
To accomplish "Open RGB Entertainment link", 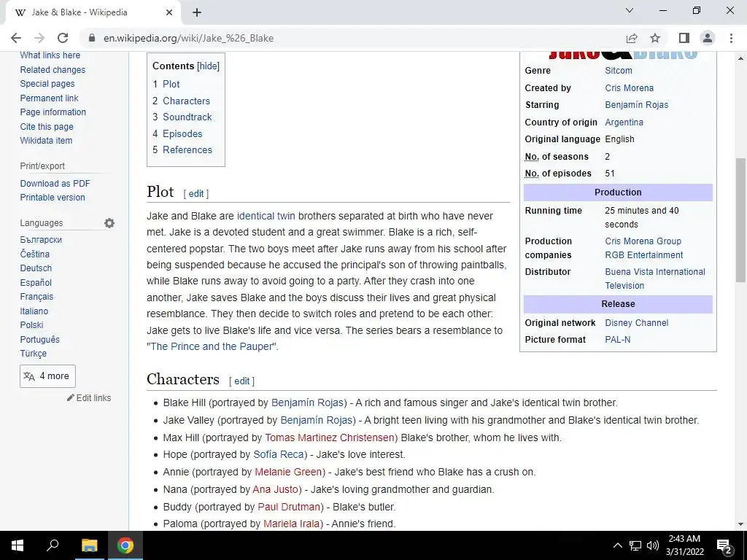I will [x=643, y=255].
